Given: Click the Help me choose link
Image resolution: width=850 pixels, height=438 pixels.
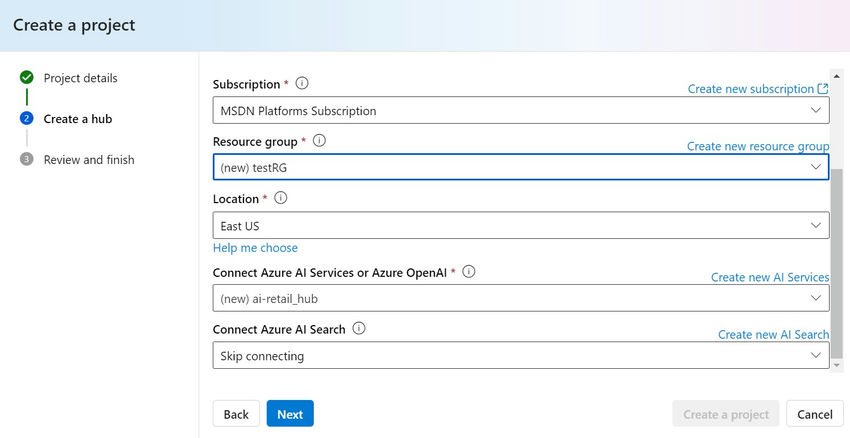Looking at the screenshot, I should pos(255,248).
